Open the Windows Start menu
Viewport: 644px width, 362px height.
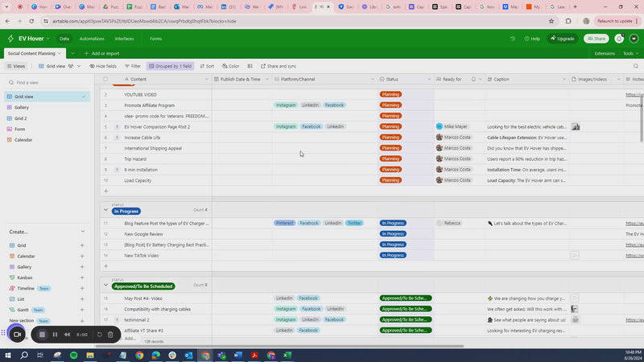pos(8,355)
